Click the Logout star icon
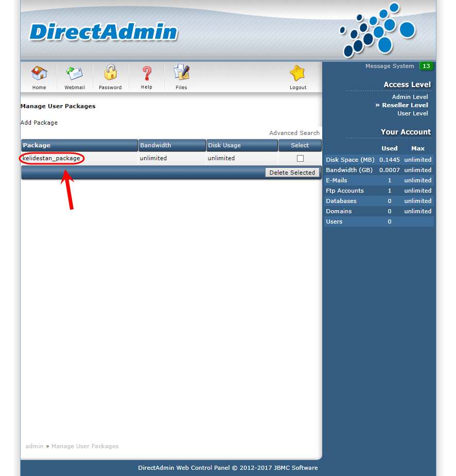456x476 pixels. pos(297,73)
